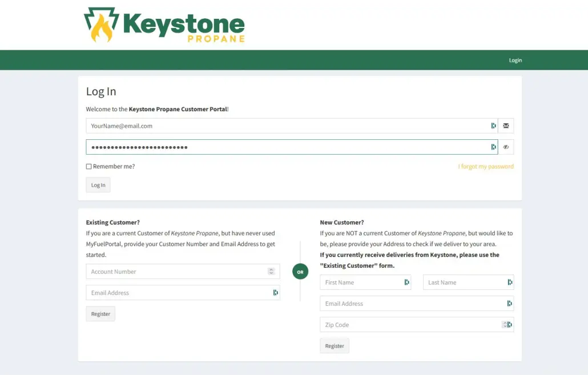Click the Log In button

[x=98, y=184]
